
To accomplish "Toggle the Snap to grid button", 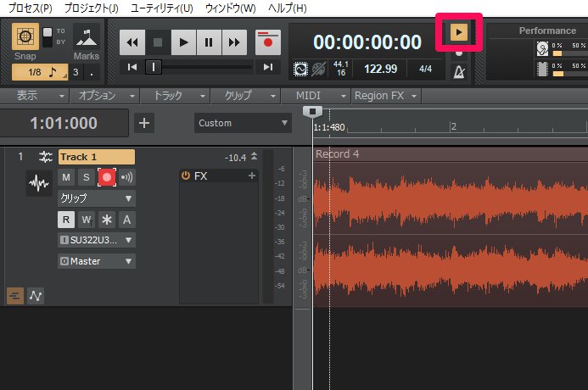I will coord(24,39).
